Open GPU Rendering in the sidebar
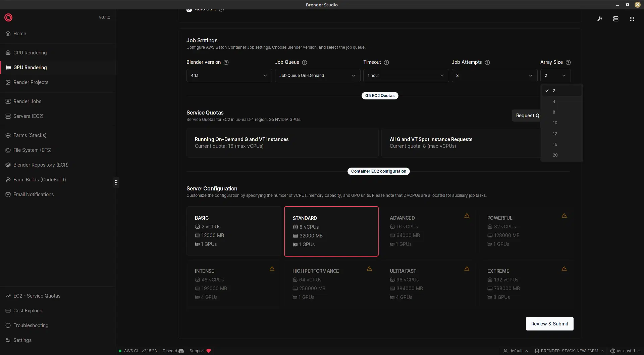The image size is (644, 355). click(30, 67)
